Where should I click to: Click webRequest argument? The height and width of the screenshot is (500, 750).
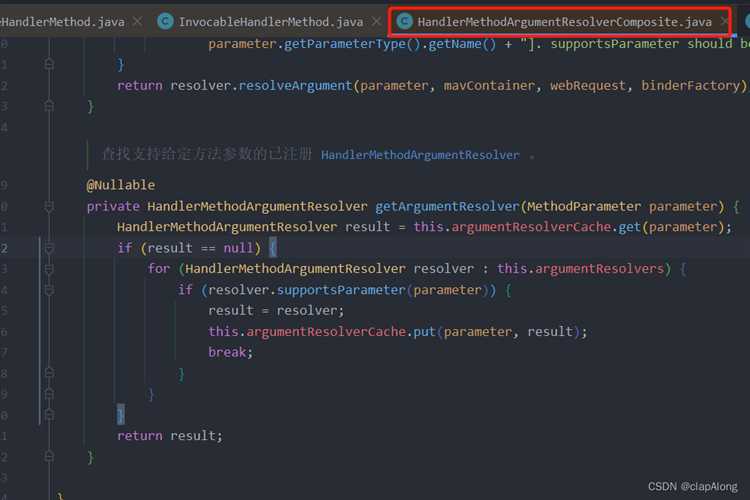pos(587,86)
